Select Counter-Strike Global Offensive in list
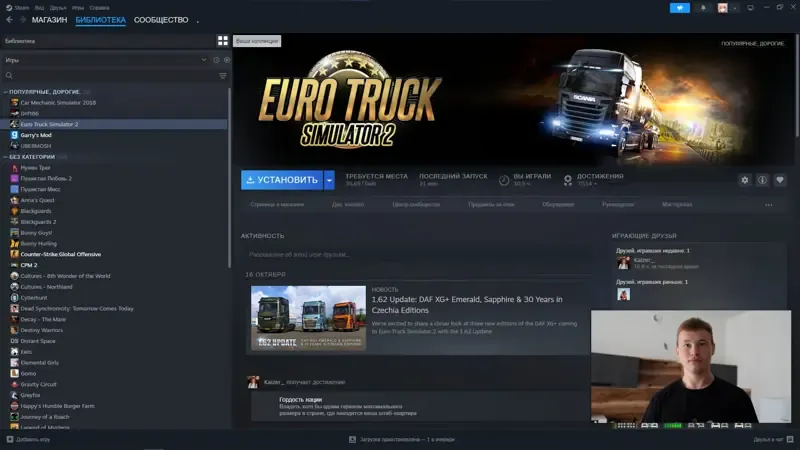 point(61,254)
